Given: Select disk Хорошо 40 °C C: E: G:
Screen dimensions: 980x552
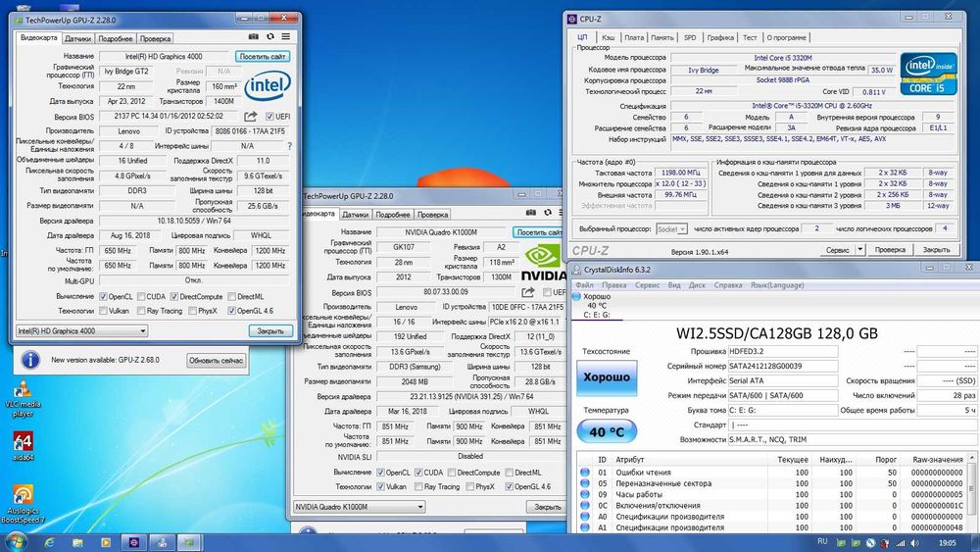Looking at the screenshot, I should point(597,306).
